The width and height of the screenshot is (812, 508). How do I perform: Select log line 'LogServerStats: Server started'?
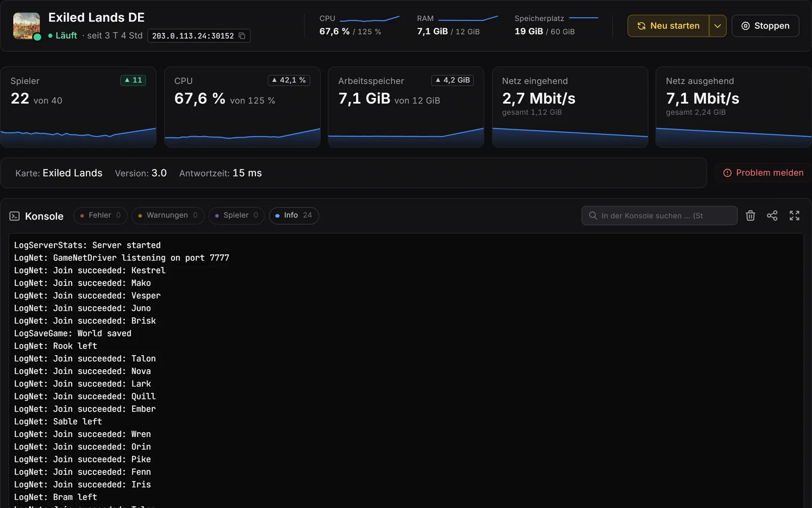87,245
